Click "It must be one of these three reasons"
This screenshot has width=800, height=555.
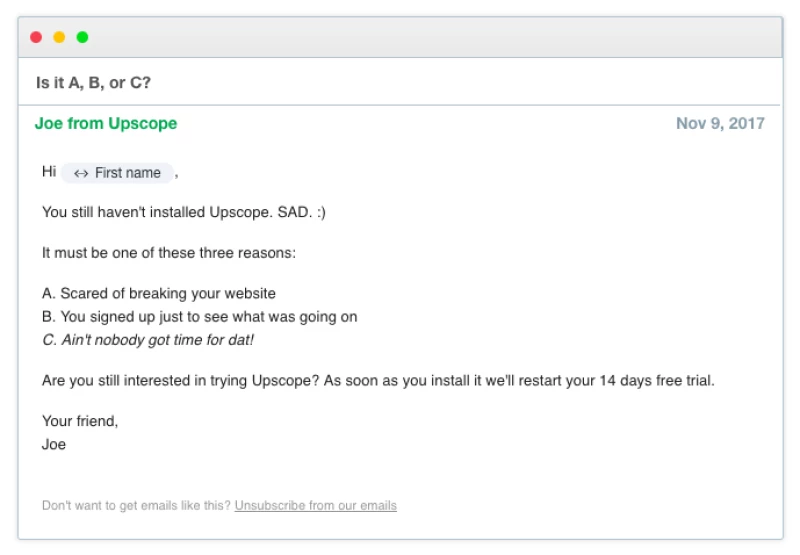click(x=169, y=253)
